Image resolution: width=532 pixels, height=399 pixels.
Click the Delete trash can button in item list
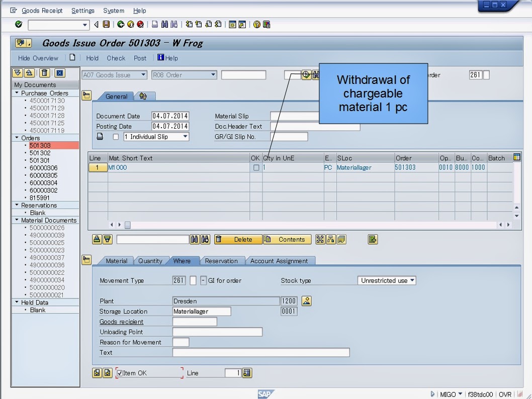click(237, 239)
